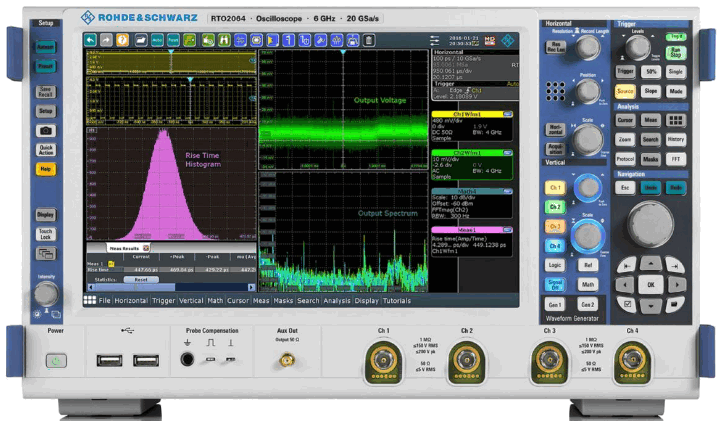721x421 pixels.
Task: Minimize the Math4 signal label
Action: 508,191
